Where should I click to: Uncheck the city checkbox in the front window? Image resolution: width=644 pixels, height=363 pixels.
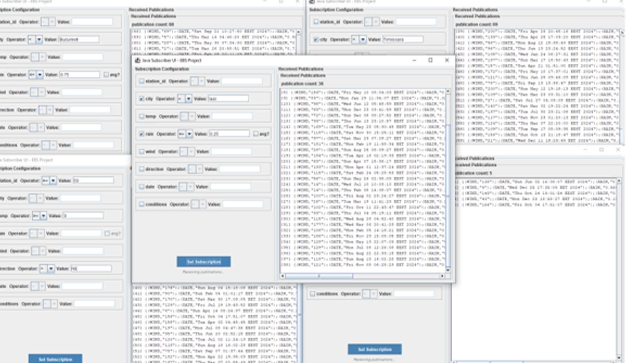coord(142,99)
